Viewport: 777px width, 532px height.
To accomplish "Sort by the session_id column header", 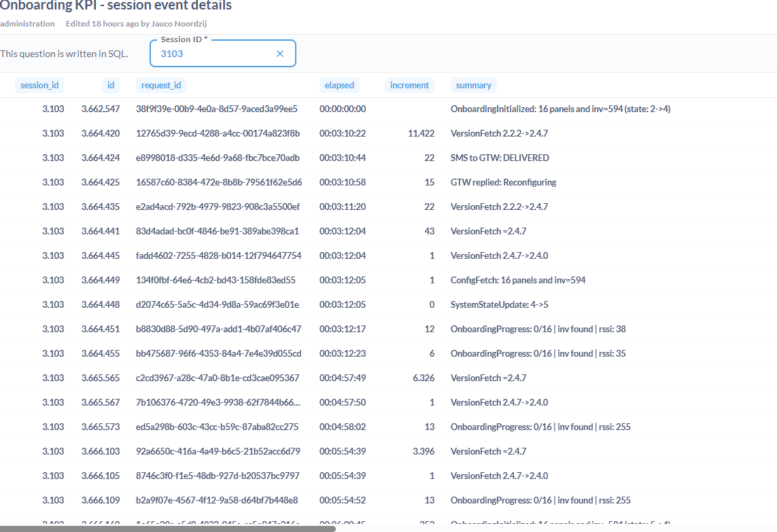I will pyautogui.click(x=39, y=86).
